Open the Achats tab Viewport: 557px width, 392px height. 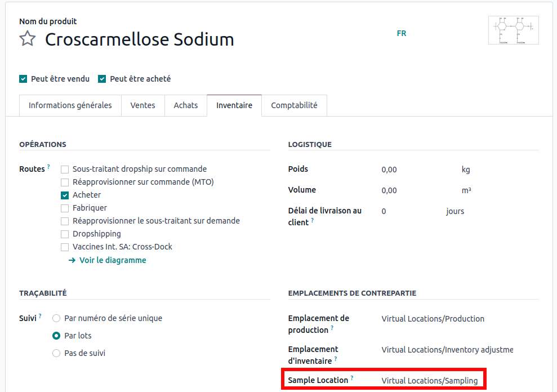pyautogui.click(x=186, y=105)
